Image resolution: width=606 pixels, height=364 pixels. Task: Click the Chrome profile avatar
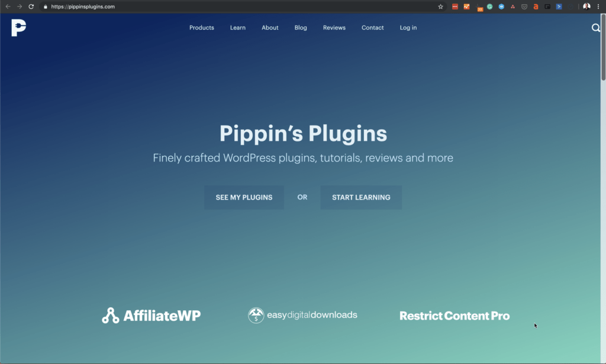click(x=586, y=7)
